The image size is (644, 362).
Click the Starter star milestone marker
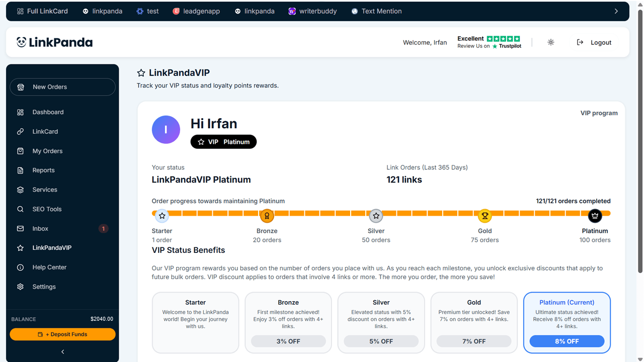click(x=162, y=216)
